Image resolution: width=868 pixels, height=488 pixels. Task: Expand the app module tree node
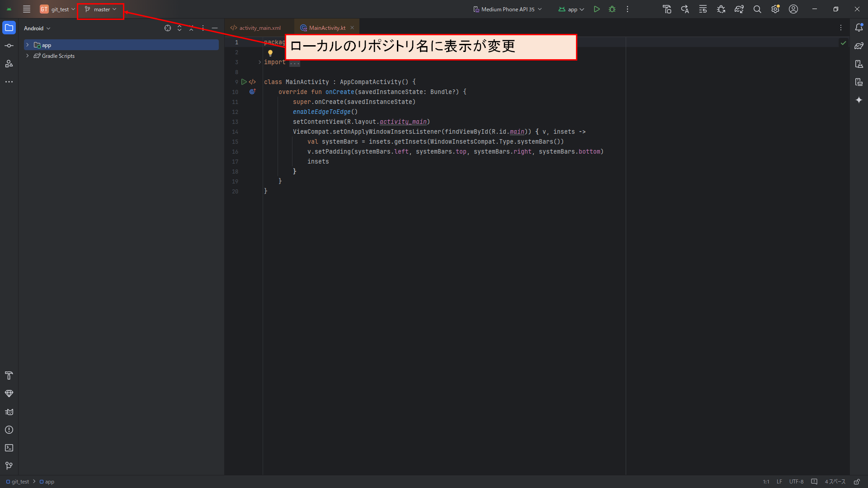pos(28,45)
